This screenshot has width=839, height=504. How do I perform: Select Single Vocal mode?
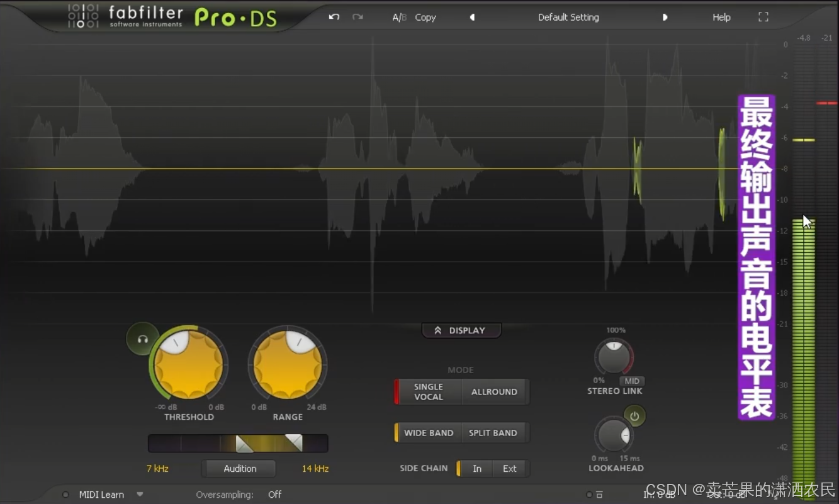point(428,391)
